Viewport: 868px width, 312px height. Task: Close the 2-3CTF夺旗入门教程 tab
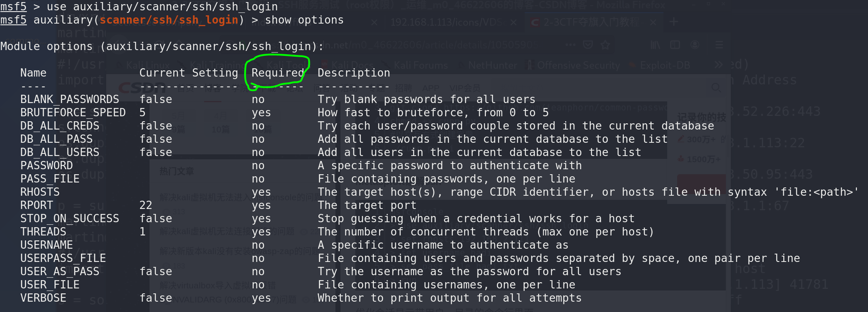pyautogui.click(x=653, y=22)
